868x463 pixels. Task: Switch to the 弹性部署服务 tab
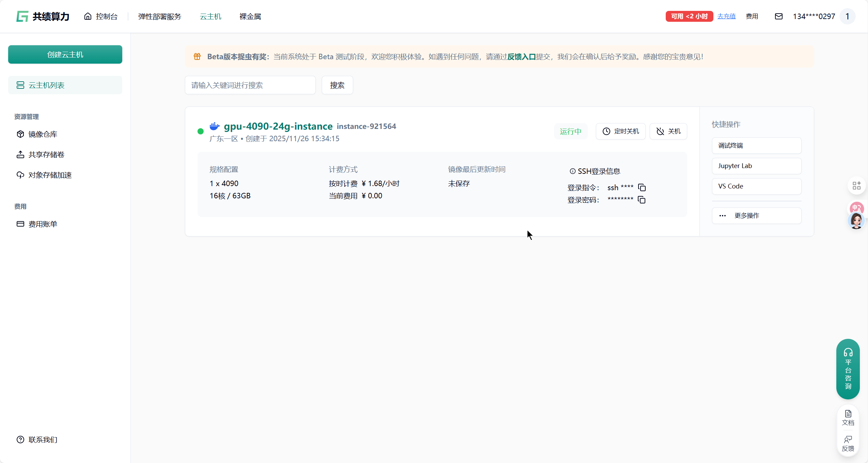point(159,16)
